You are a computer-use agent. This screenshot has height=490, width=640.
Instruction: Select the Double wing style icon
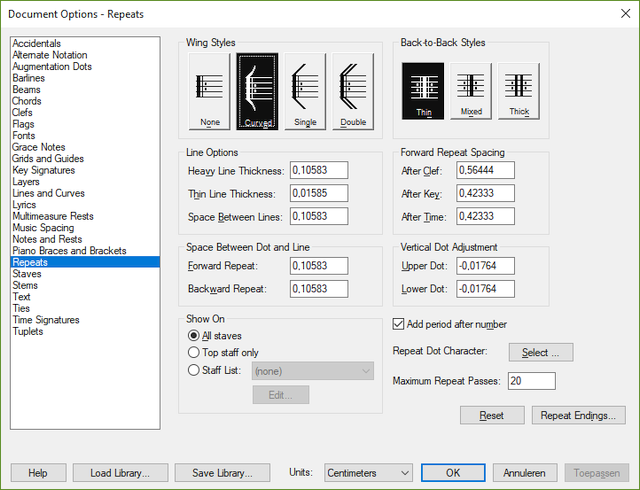pos(353,91)
